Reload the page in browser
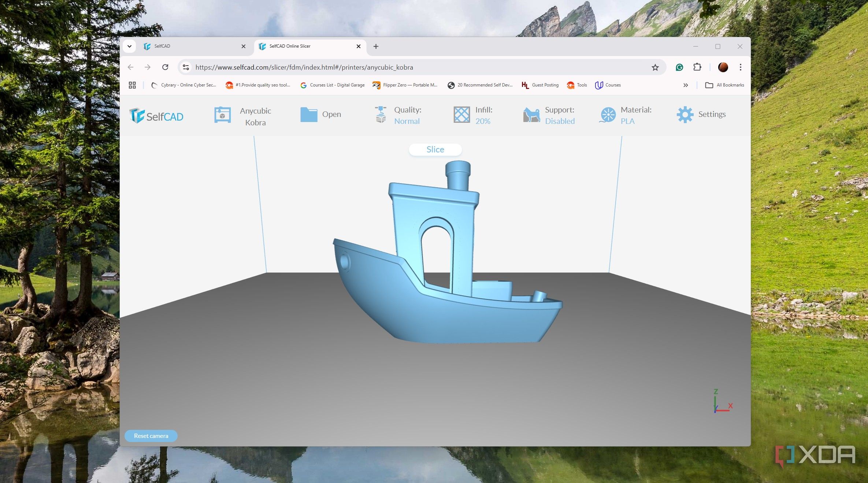 165,67
